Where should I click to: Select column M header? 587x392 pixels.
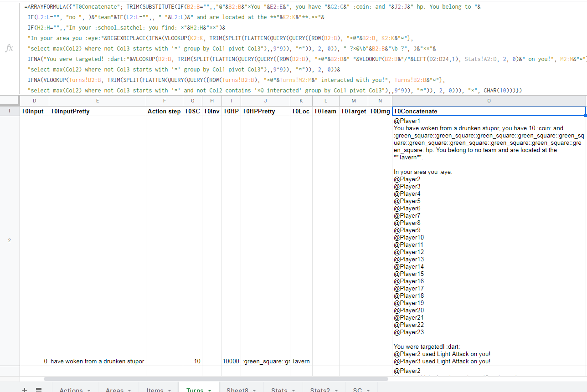click(354, 101)
